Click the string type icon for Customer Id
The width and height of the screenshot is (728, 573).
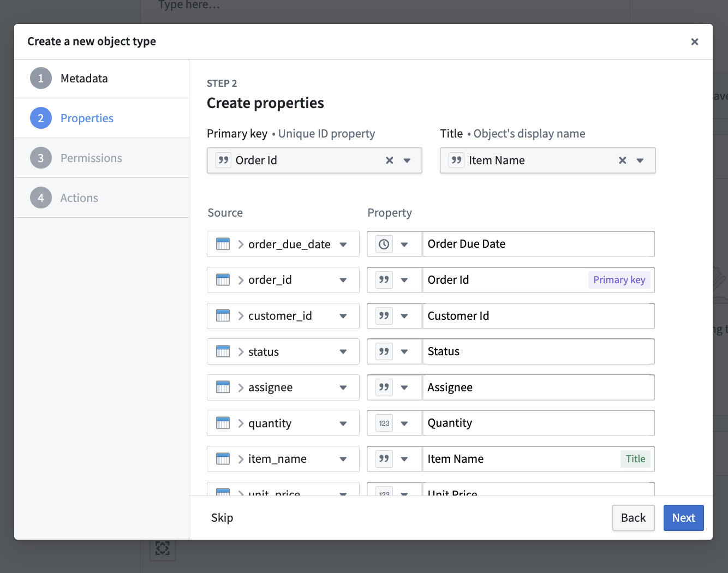coord(384,316)
